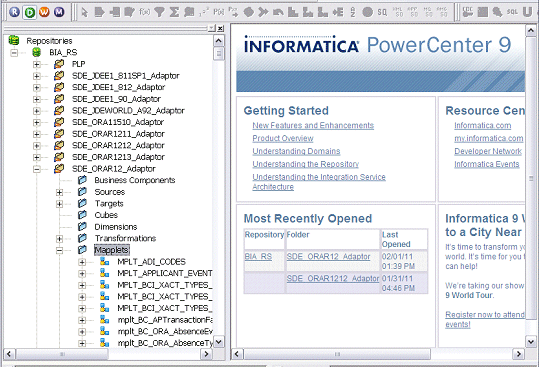The width and height of the screenshot is (539, 367).
Task: Open the Product Overview link
Action: point(283,138)
